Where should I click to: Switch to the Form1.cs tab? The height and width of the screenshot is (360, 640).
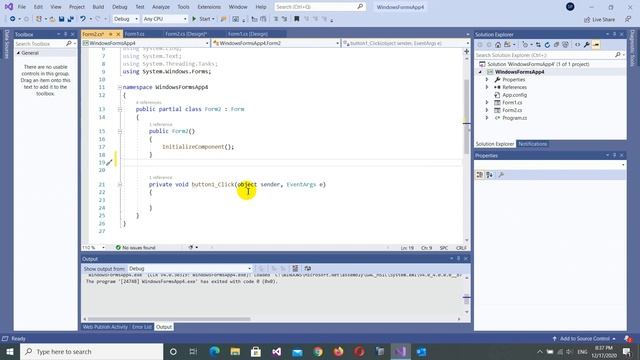click(134, 34)
